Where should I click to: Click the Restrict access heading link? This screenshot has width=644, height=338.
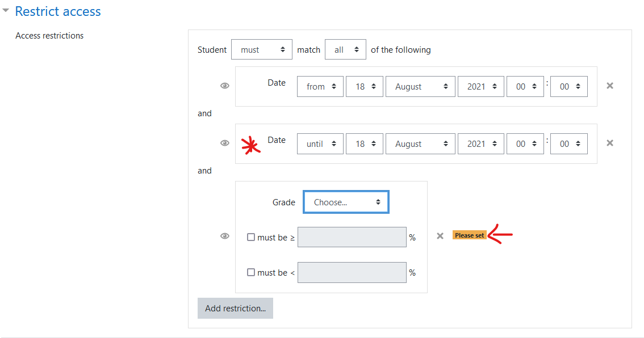coord(58,11)
